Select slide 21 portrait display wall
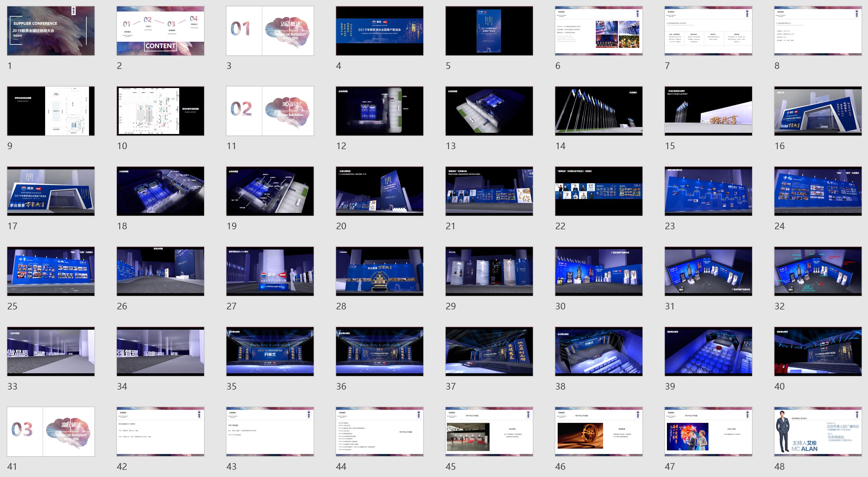The image size is (868, 477). click(489, 191)
